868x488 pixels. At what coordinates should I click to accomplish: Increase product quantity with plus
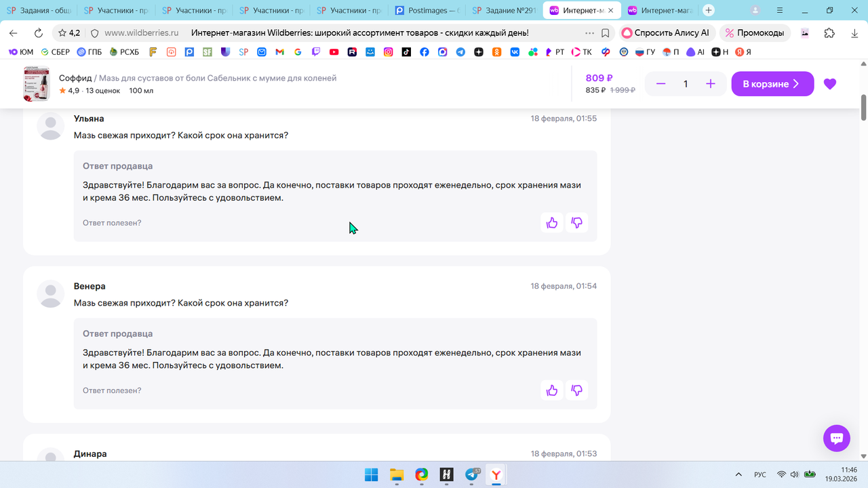pyautogui.click(x=711, y=84)
